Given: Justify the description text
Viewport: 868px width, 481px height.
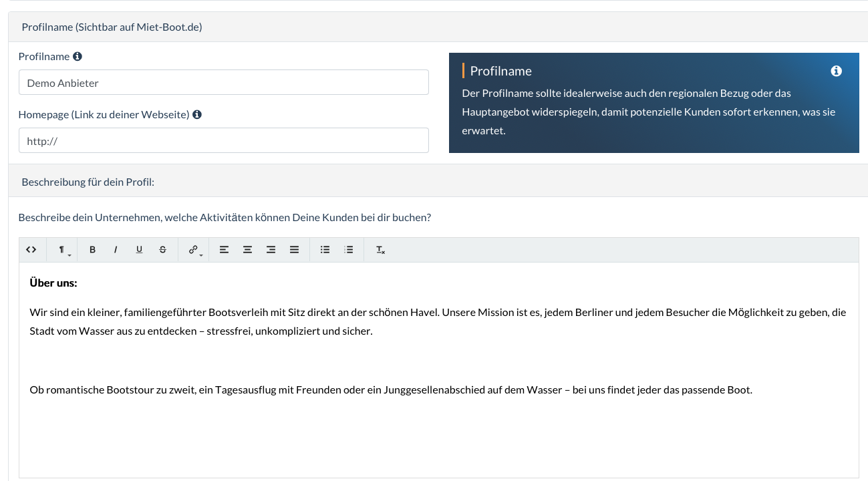Looking at the screenshot, I should [294, 250].
